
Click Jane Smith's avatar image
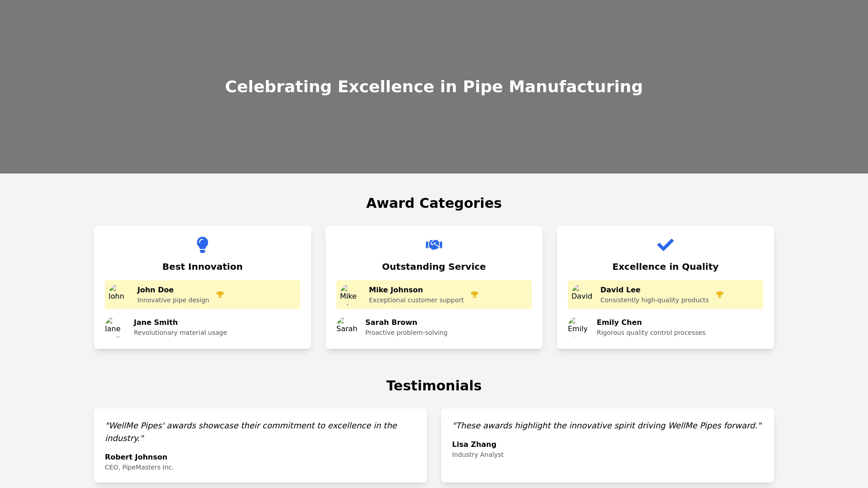115,327
